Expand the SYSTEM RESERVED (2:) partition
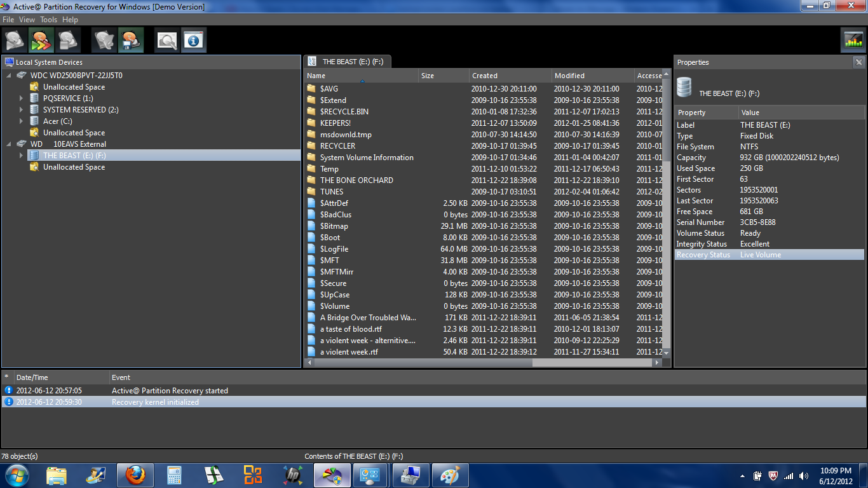Viewport: 868px width, 488px height. (21, 110)
